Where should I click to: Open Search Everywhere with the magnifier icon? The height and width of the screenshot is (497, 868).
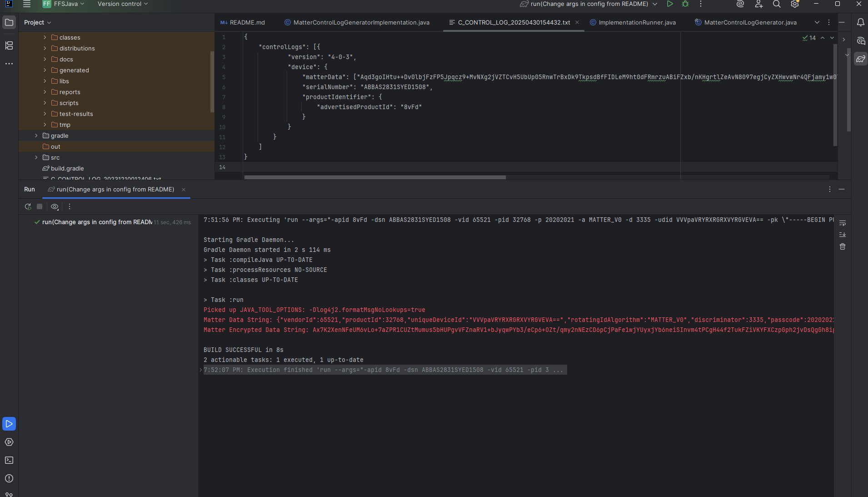click(x=777, y=4)
